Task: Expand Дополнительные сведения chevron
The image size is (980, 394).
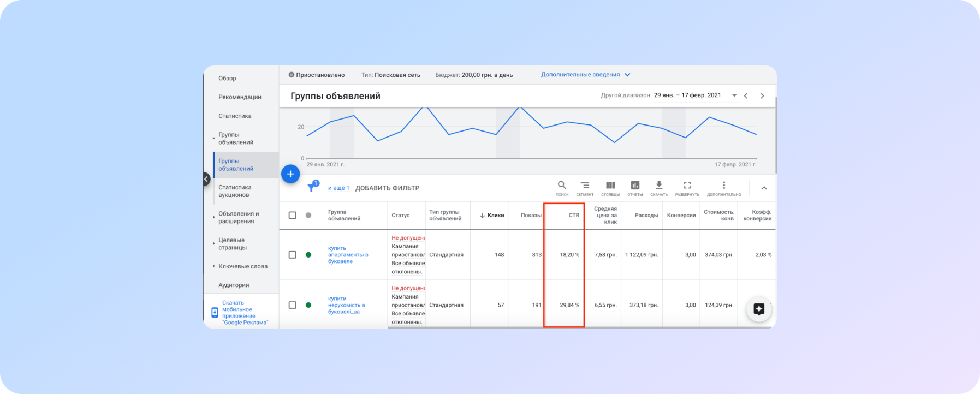Action: pos(627,75)
